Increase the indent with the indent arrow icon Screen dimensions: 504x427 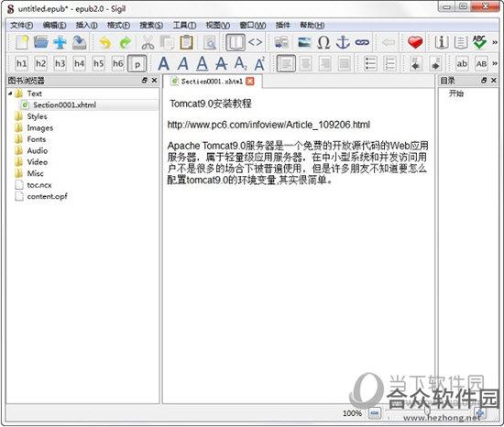tap(435, 63)
